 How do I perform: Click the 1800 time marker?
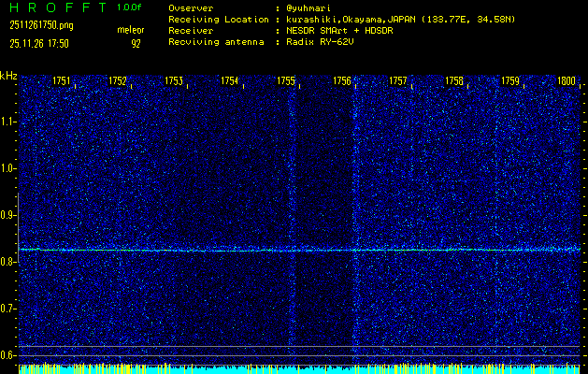566,80
